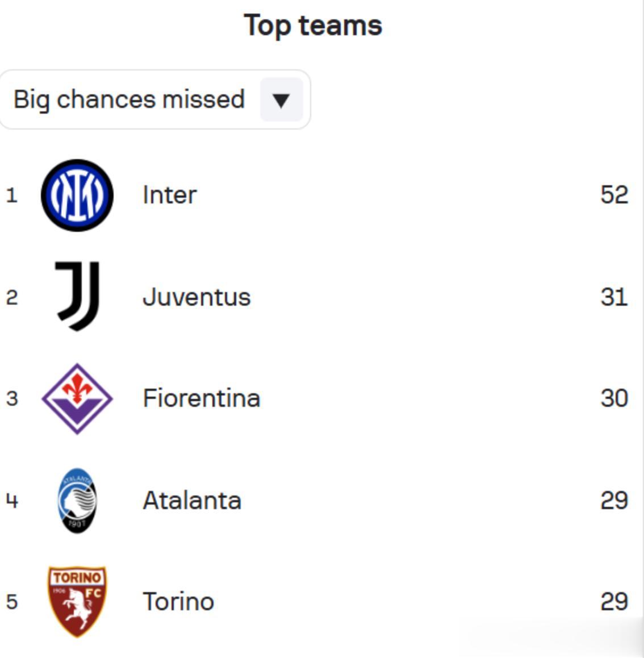Open the Juventus team name link

[196, 297]
